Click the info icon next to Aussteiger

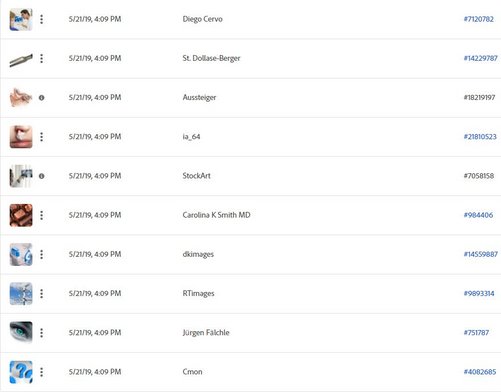tap(42, 98)
